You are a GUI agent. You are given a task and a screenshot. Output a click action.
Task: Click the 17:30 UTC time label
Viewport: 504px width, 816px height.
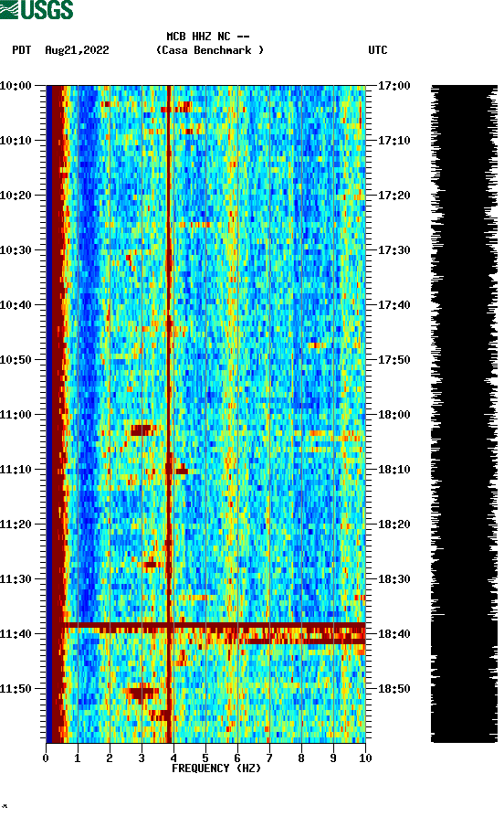(394, 249)
